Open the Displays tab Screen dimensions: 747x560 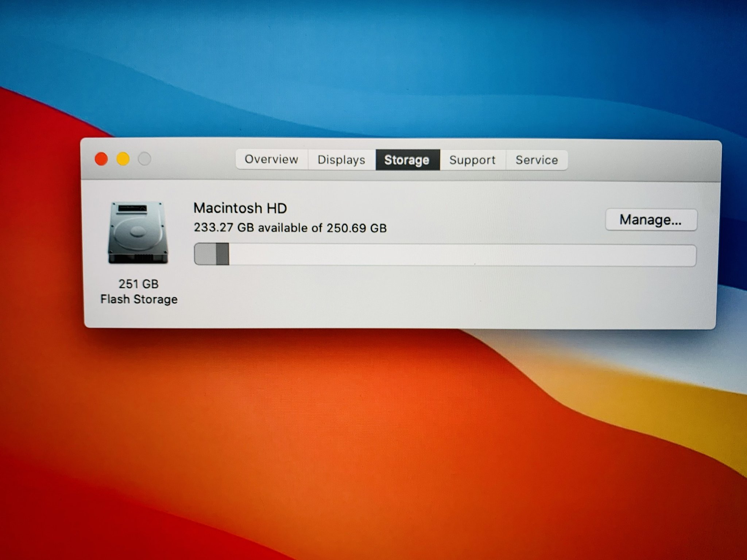pyautogui.click(x=341, y=160)
